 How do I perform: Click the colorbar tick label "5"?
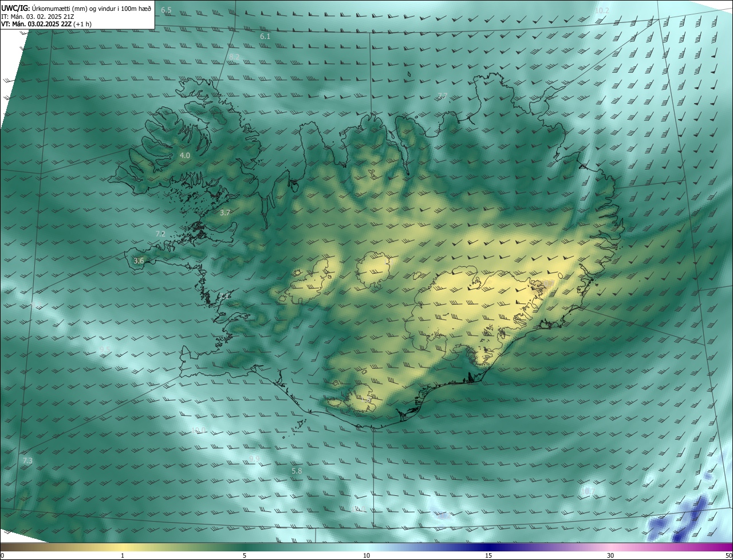tap(245, 555)
